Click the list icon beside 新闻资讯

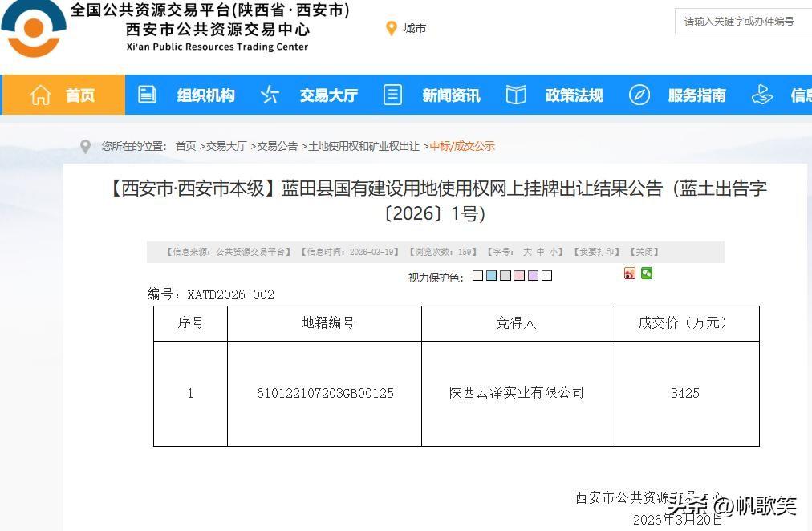point(392,95)
